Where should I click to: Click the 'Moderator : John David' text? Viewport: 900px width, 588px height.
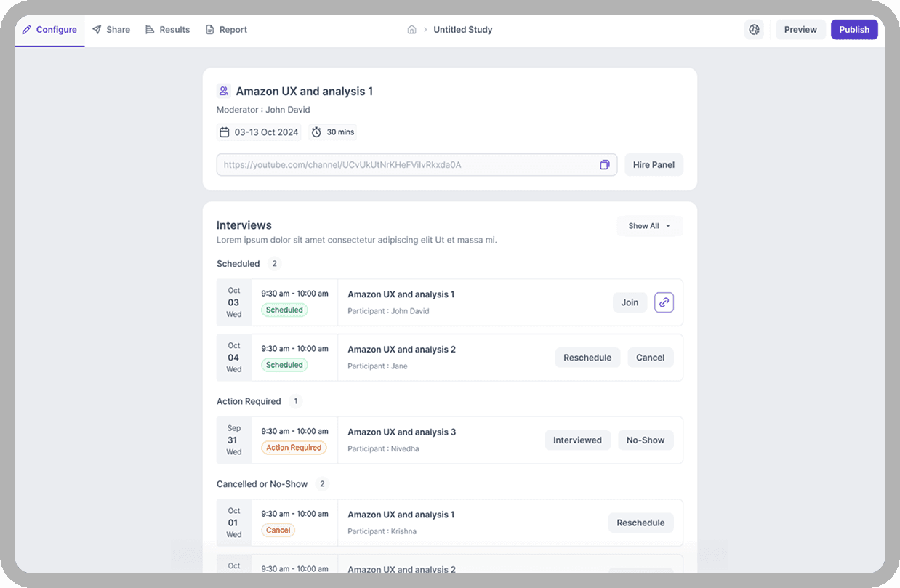coord(263,110)
